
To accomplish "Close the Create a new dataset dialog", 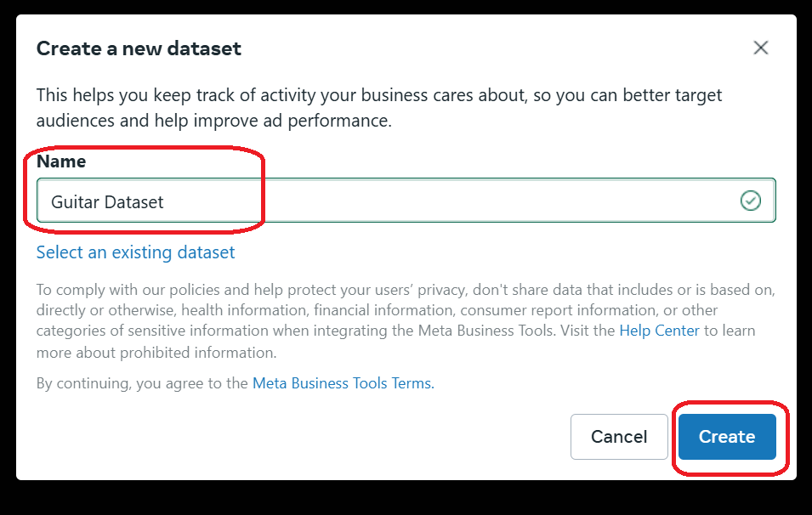I will 761,48.
